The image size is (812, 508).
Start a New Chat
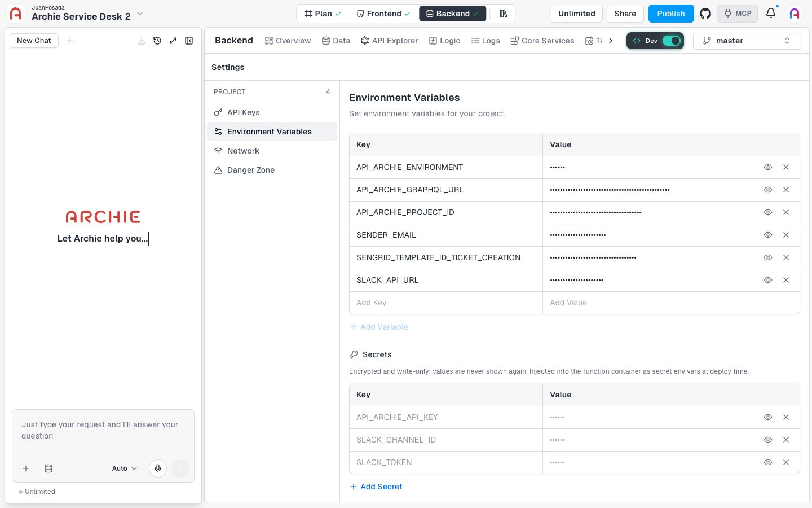[x=34, y=41]
